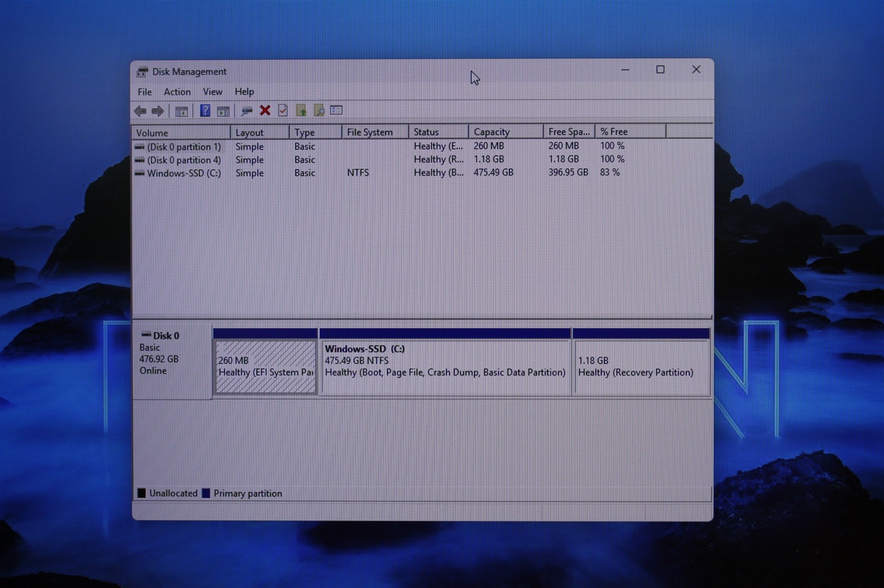Open the Help menu
The height and width of the screenshot is (588, 884).
(244, 92)
